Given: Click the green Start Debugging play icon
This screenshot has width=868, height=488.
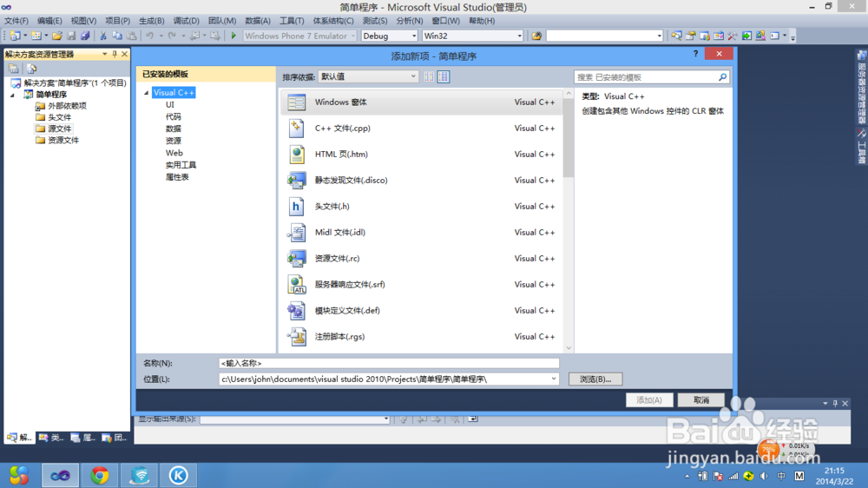Looking at the screenshot, I should pyautogui.click(x=233, y=36).
